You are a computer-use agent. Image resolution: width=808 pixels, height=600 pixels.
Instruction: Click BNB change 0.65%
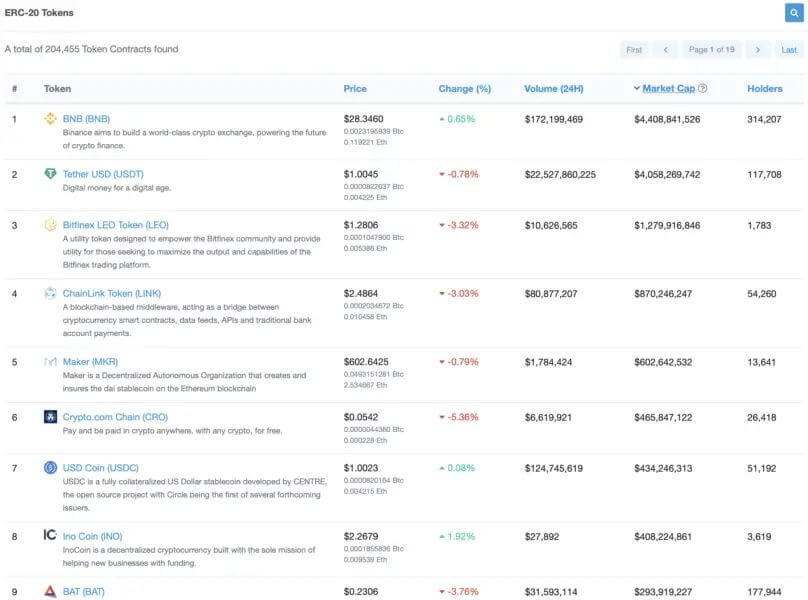[x=457, y=119]
